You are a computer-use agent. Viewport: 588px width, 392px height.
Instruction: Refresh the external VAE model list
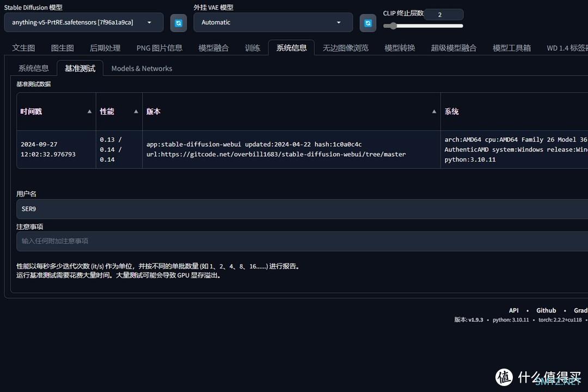tap(368, 23)
